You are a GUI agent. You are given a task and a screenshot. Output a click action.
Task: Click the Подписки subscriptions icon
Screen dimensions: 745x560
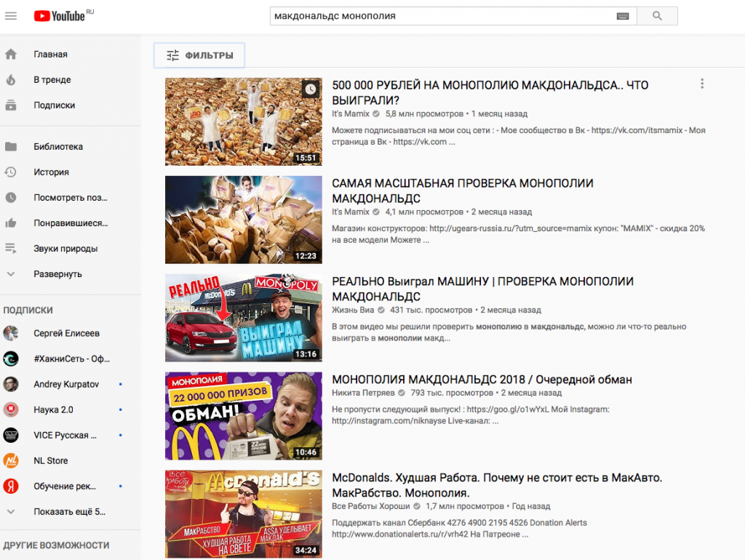[11, 105]
